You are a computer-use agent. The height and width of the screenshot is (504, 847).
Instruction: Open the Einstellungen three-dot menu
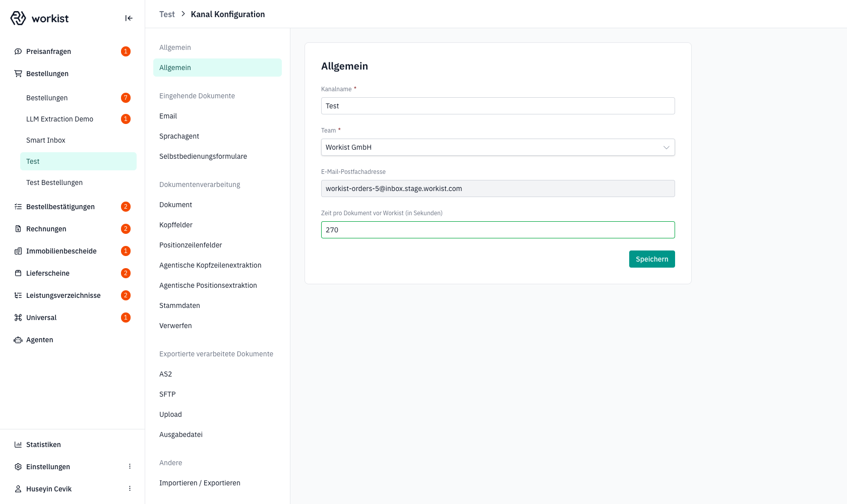(x=130, y=467)
